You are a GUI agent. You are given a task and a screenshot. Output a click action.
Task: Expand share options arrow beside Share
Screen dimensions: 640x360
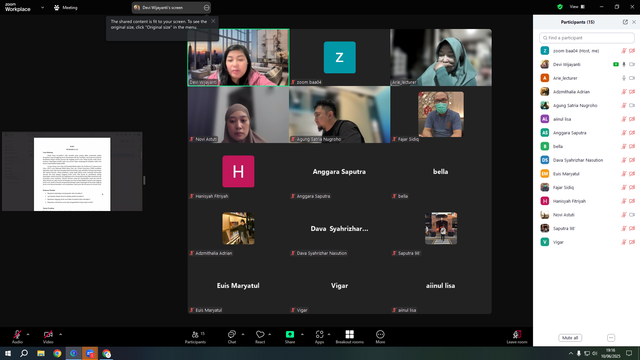coord(302,334)
